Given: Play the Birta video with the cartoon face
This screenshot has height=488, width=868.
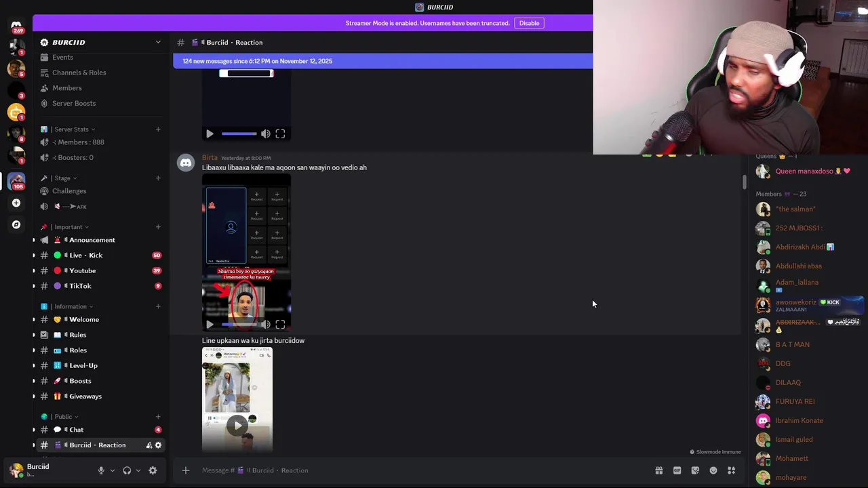Looking at the screenshot, I should (210, 325).
